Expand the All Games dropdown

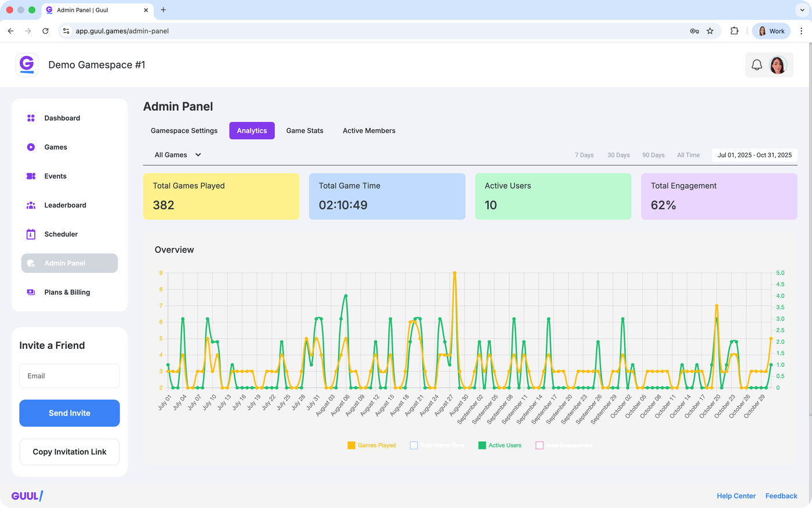tap(177, 155)
